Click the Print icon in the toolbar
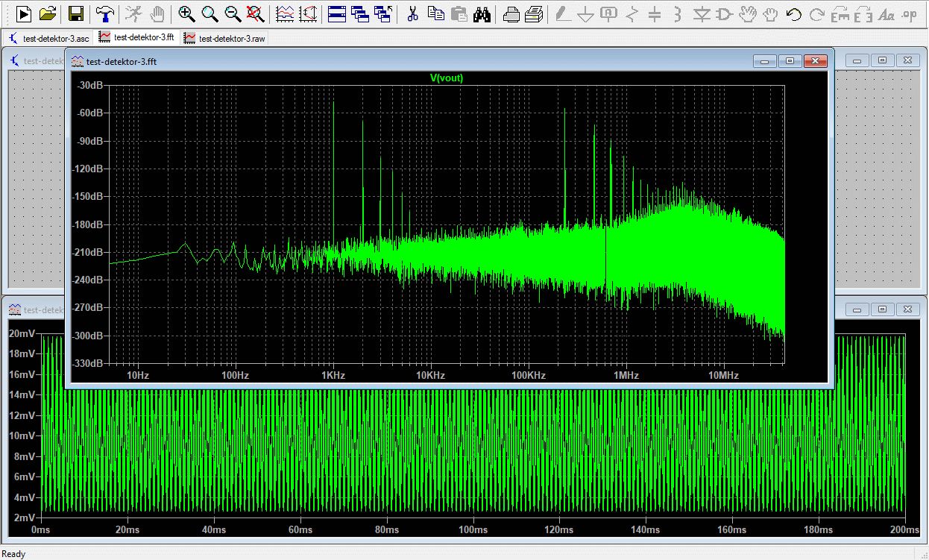 (x=511, y=13)
